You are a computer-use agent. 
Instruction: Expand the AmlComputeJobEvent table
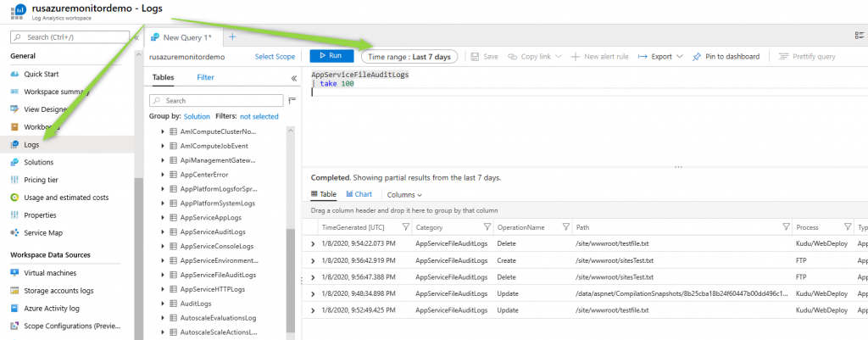pos(163,146)
